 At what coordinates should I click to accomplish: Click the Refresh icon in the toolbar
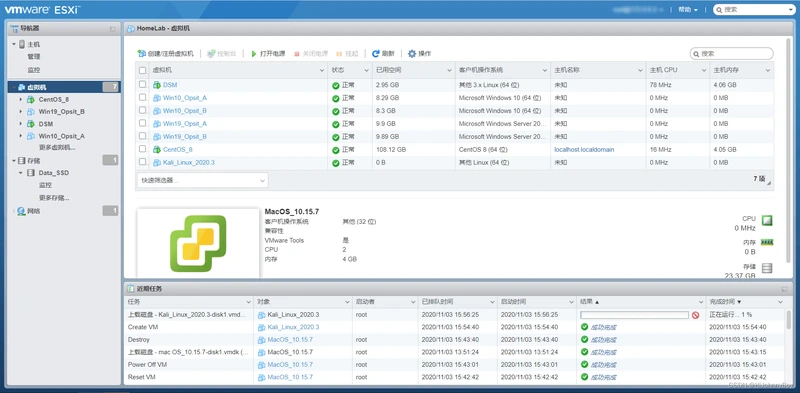376,54
